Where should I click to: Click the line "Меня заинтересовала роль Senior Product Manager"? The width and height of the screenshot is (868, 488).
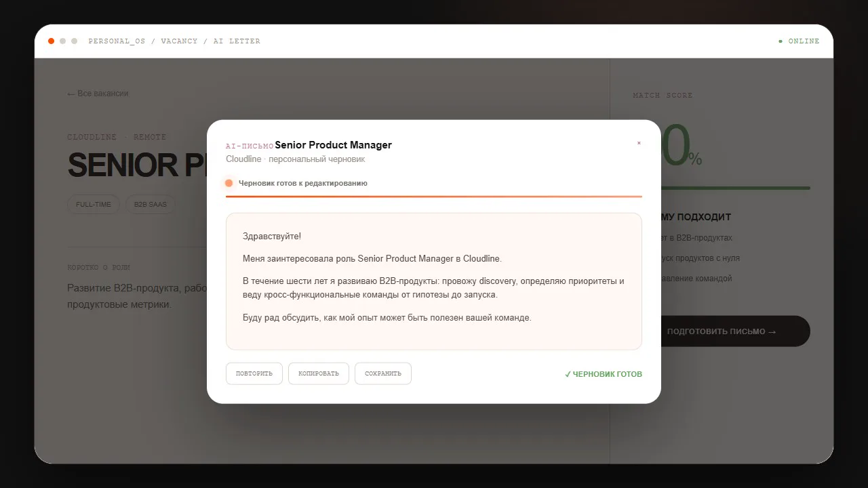[x=372, y=259]
